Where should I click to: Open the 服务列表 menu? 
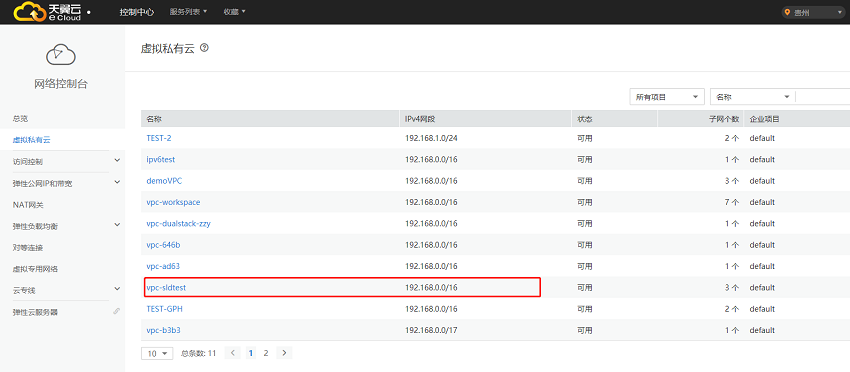[x=188, y=12]
